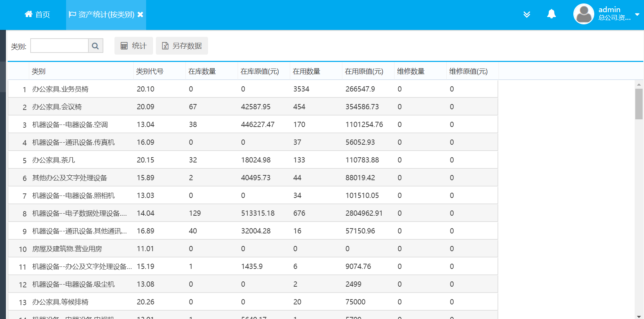Click the 统计 button
The width and height of the screenshot is (644, 319).
point(134,46)
